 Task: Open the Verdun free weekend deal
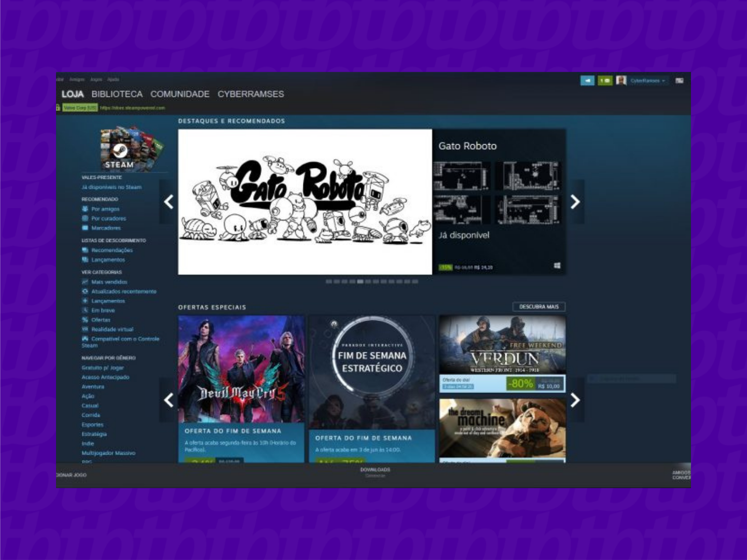(x=503, y=354)
